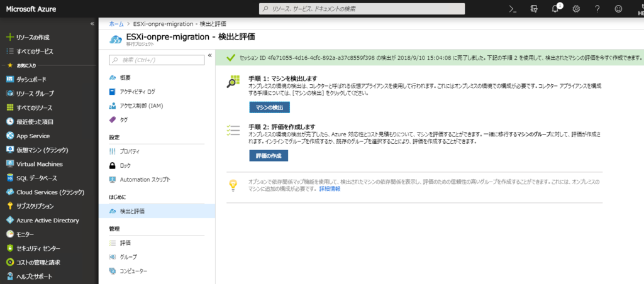Click the top search box for resources
Viewport: 644px width, 284px height.
click(362, 9)
